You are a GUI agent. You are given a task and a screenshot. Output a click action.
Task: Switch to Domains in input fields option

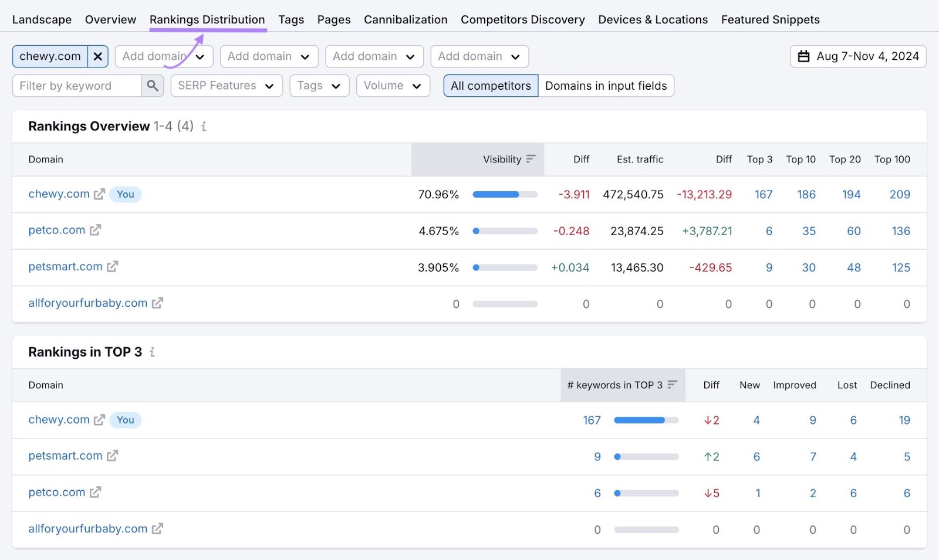click(x=606, y=86)
